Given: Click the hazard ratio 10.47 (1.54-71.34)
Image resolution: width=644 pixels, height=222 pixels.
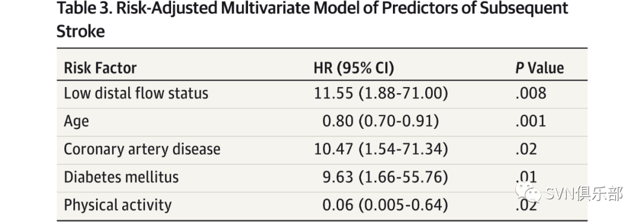Looking at the screenshot, I should point(380,149).
